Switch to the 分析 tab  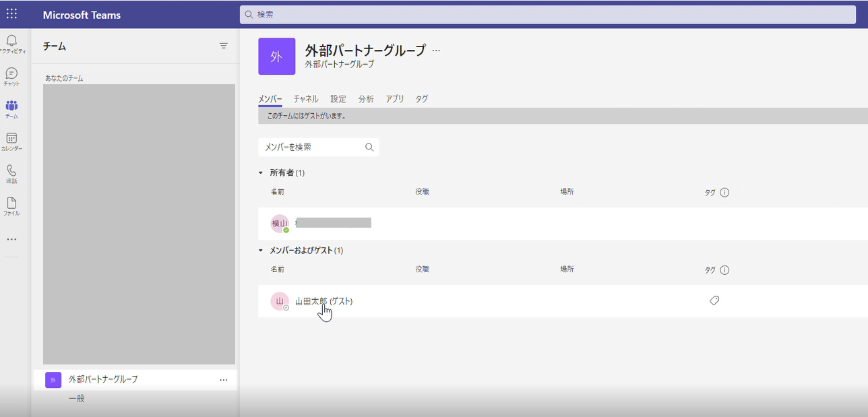366,99
